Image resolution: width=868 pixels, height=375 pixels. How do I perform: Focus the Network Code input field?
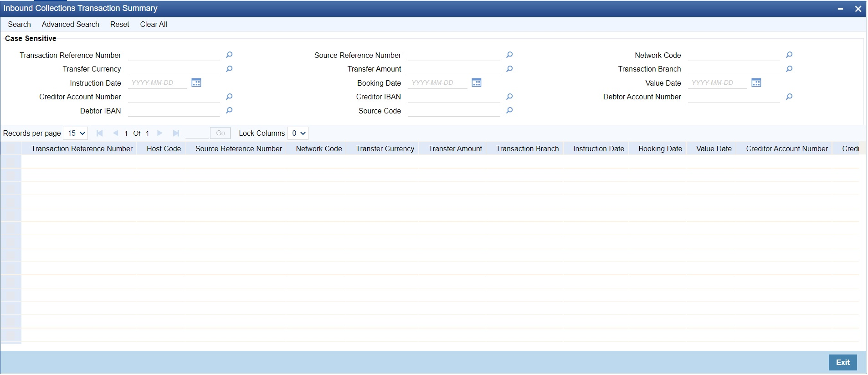click(x=734, y=55)
